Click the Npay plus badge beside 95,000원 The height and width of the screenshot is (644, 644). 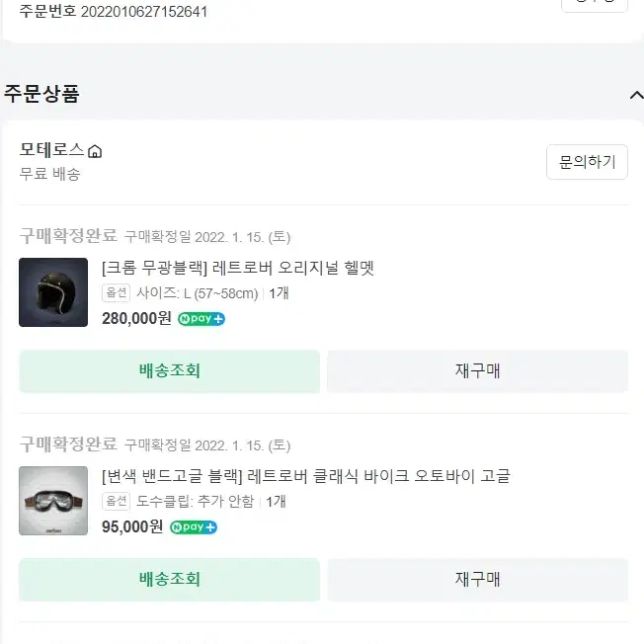click(194, 526)
